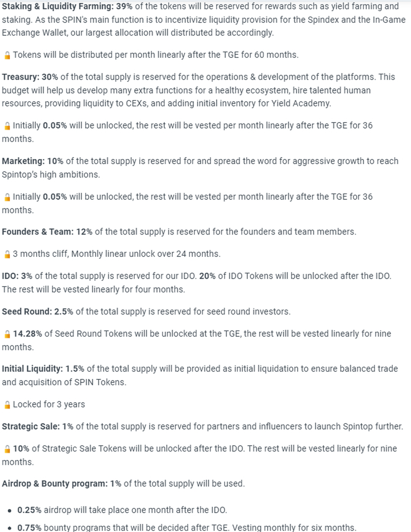Click the bullet point before "0.25% airdrop"
This screenshot has width=411, height=532.
tap(10, 510)
